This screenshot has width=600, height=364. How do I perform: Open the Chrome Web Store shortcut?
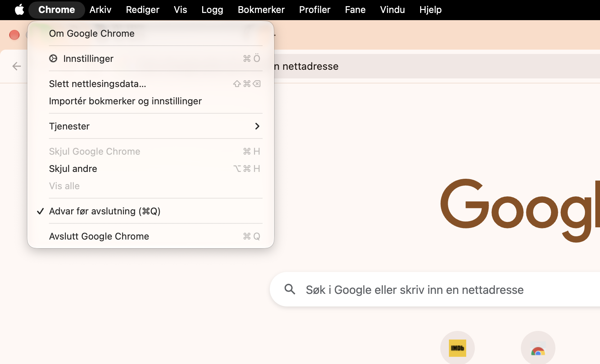538,348
